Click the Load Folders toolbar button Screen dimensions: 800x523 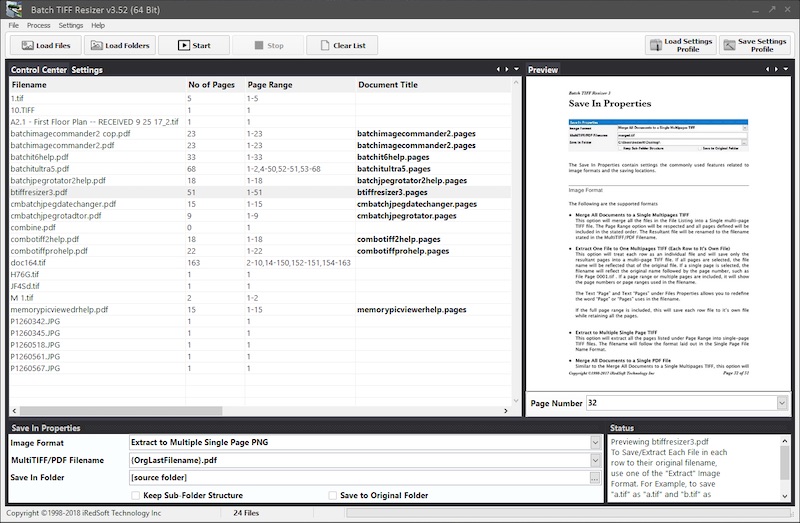click(120, 45)
